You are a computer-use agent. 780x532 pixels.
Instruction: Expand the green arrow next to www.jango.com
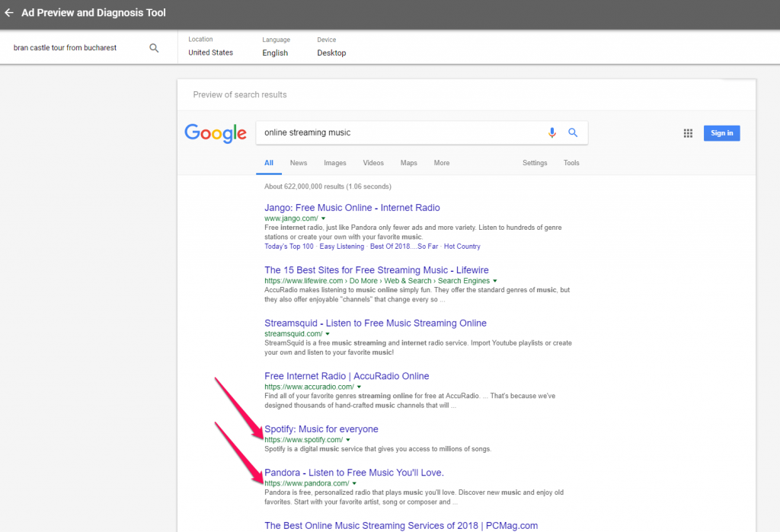322,218
